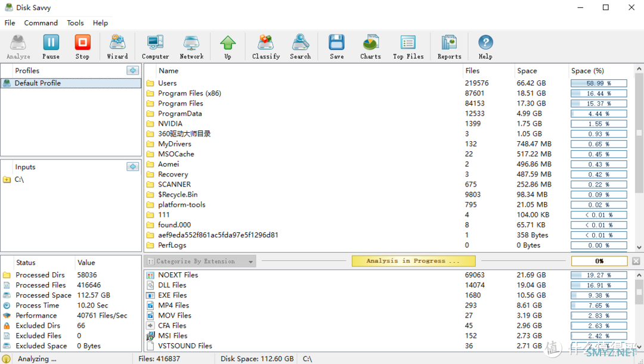The image size is (644, 364).
Task: Go Up one directory level
Action: [228, 47]
